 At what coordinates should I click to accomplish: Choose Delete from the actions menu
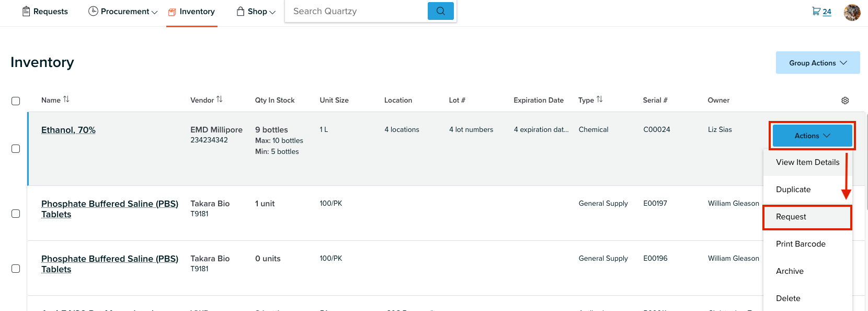808,298
